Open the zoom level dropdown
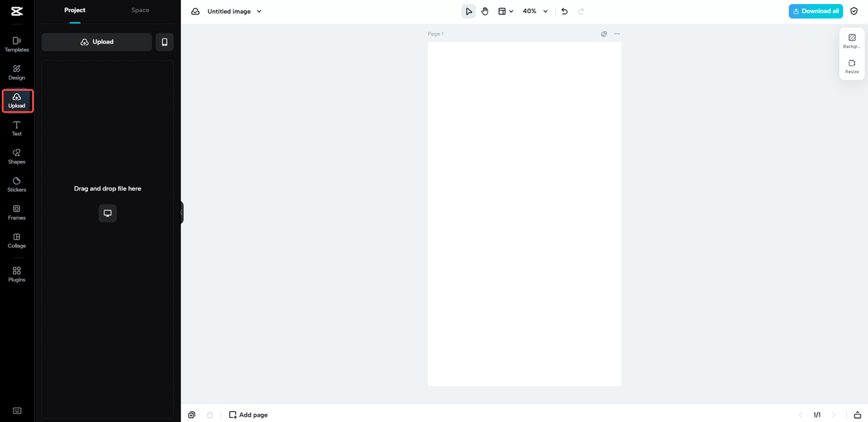 (x=535, y=11)
